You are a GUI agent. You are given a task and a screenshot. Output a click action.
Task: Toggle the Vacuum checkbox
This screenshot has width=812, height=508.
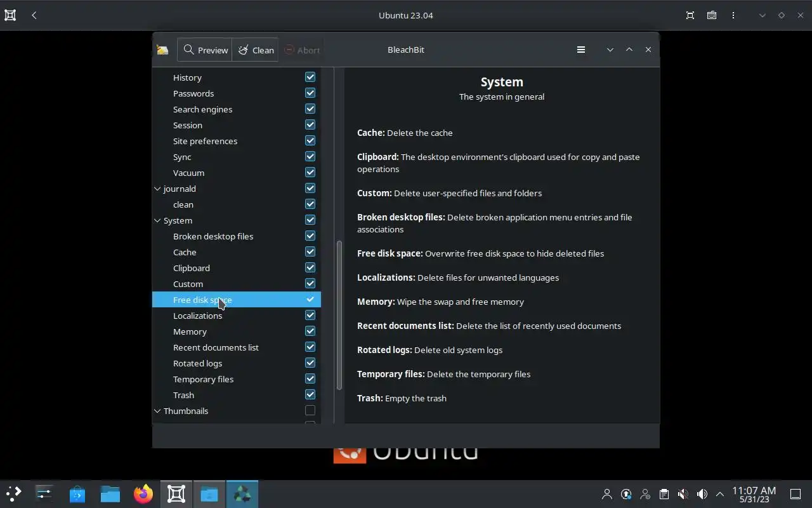point(310,172)
